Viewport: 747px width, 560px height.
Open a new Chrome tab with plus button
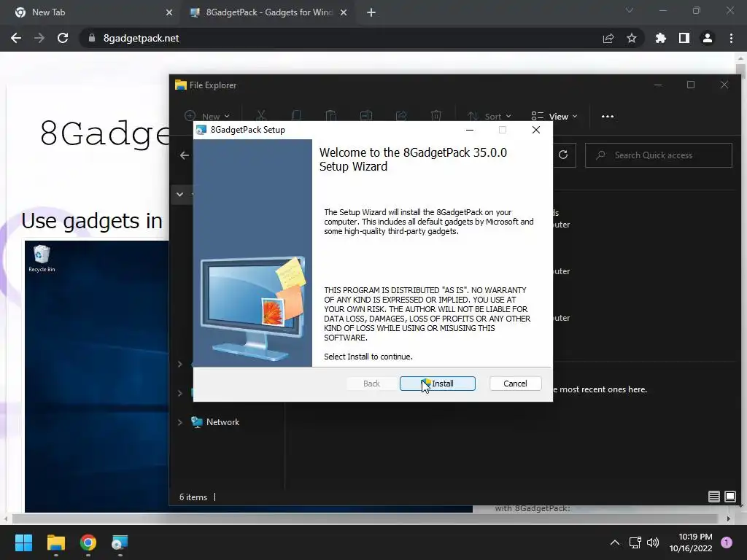(371, 12)
